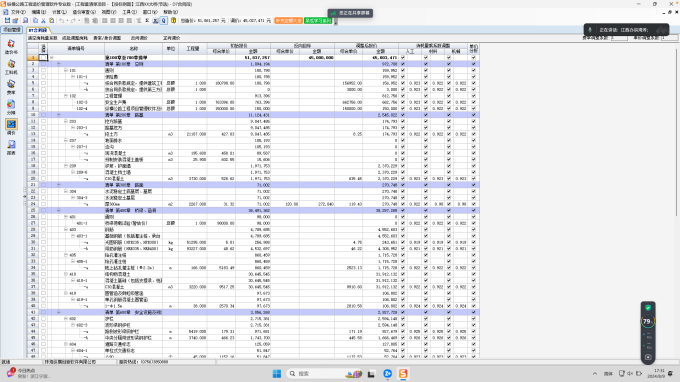Open the 费率 sidebar panel

11,87
